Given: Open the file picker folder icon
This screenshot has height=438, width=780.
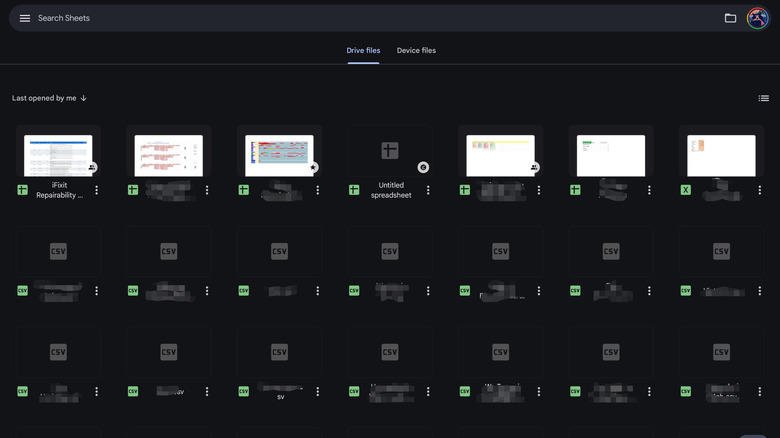Looking at the screenshot, I should tap(730, 18).
